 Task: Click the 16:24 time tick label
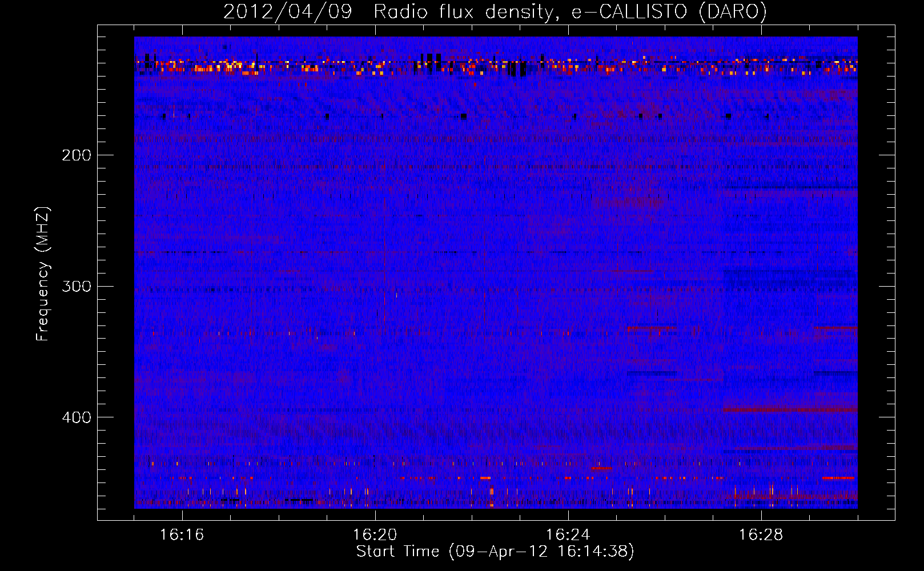click(568, 534)
